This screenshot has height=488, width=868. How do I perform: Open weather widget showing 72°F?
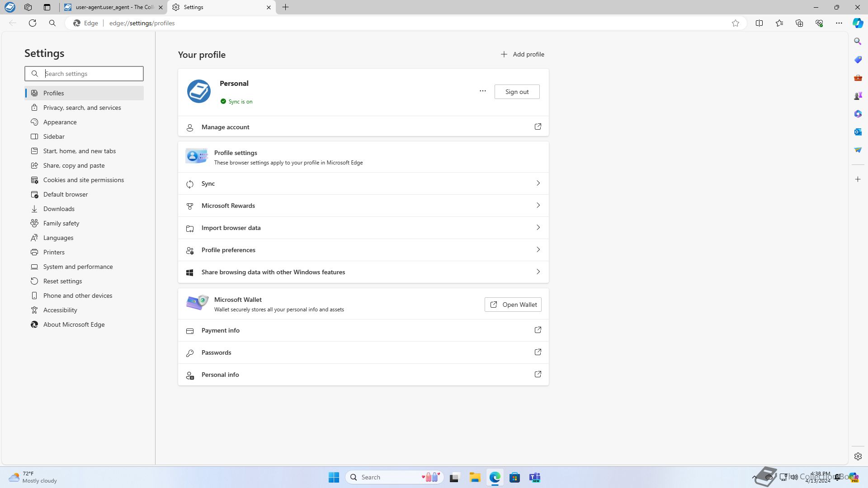click(x=33, y=477)
